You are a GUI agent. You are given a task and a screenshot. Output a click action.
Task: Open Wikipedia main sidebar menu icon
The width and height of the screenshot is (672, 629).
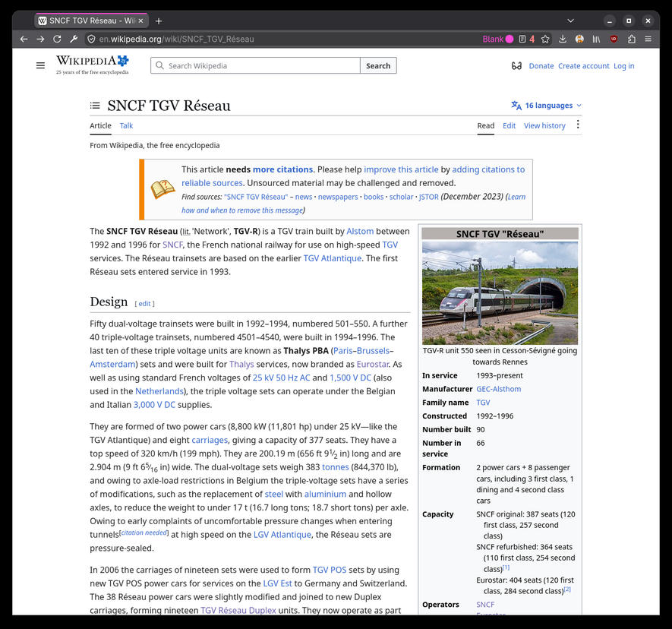(x=40, y=65)
